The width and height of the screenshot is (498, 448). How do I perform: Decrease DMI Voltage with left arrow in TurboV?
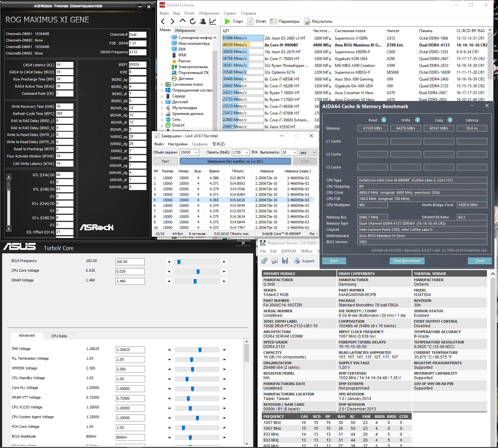pos(169,350)
